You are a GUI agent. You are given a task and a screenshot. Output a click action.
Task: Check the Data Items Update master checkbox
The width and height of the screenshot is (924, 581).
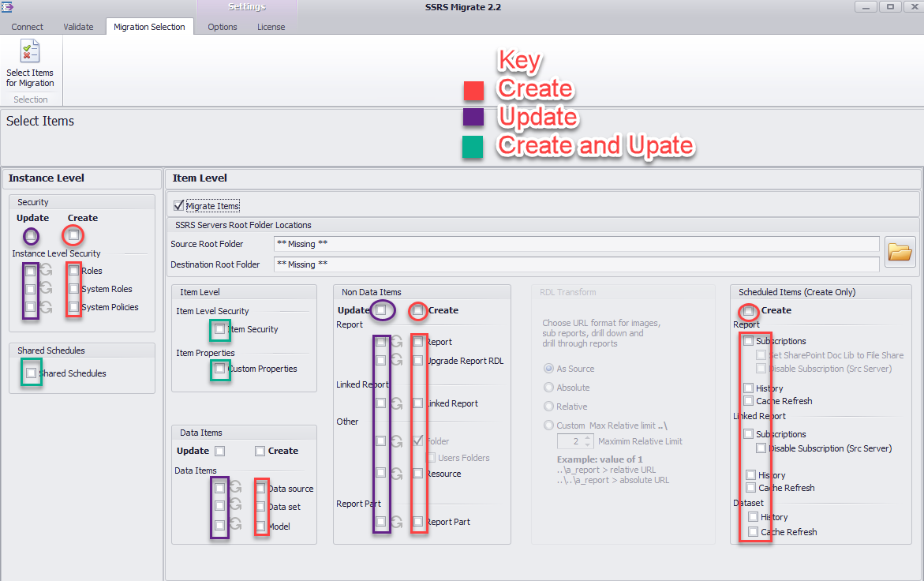tap(220, 451)
